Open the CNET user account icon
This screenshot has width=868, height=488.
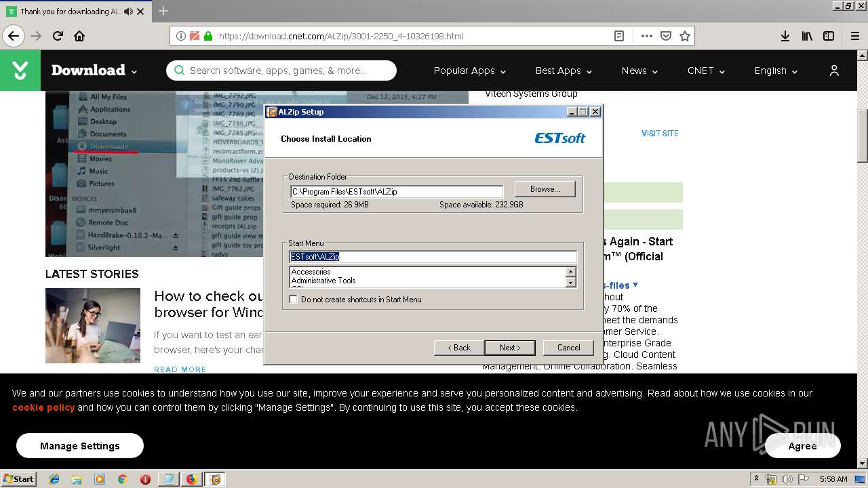(834, 70)
